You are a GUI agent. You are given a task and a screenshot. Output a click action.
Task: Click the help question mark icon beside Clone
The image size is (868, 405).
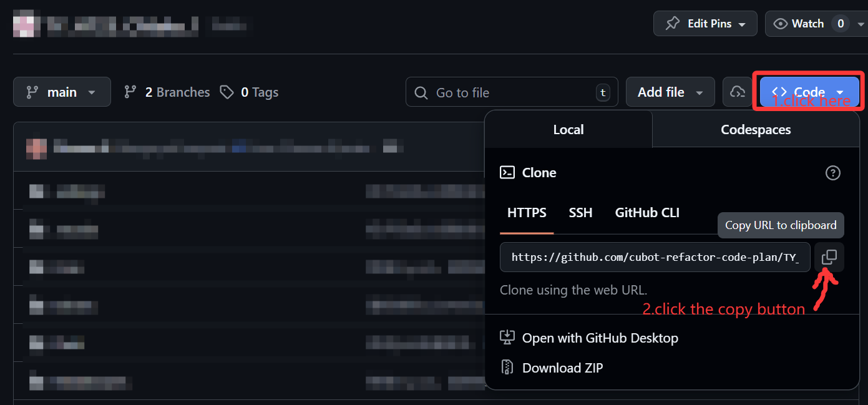click(x=832, y=173)
